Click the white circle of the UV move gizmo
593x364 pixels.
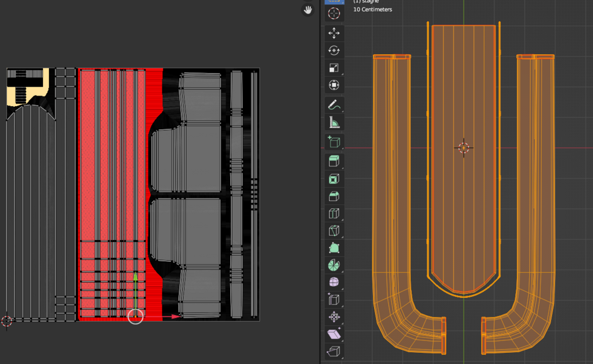[x=136, y=317]
